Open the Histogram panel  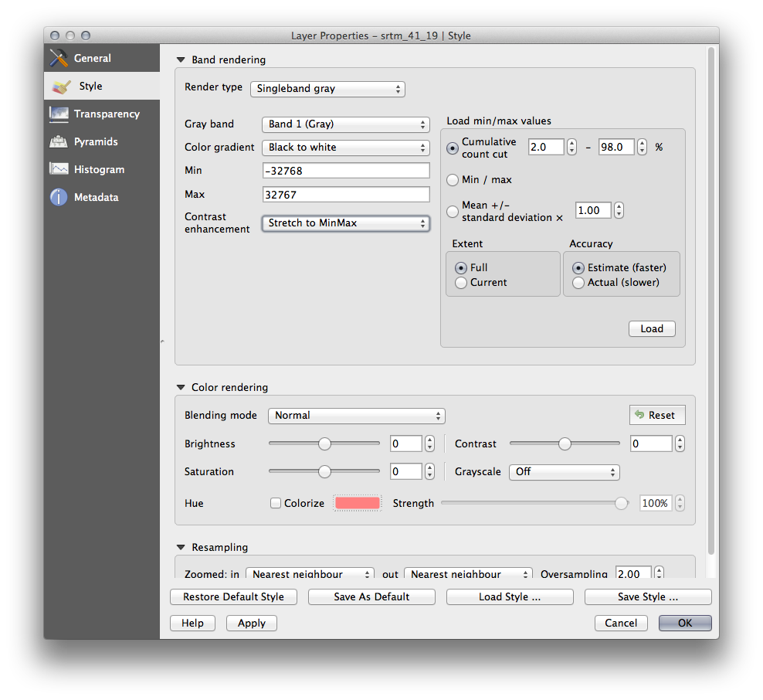click(99, 169)
